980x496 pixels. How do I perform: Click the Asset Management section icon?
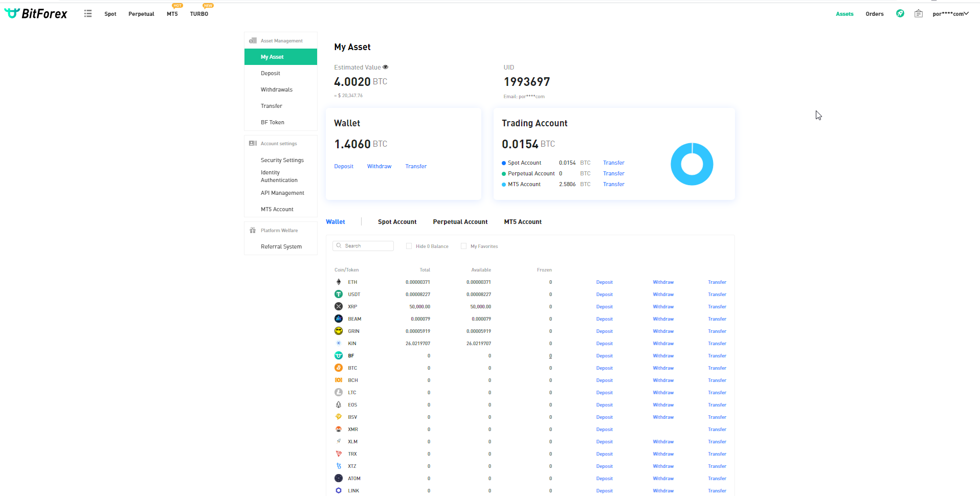pyautogui.click(x=253, y=40)
